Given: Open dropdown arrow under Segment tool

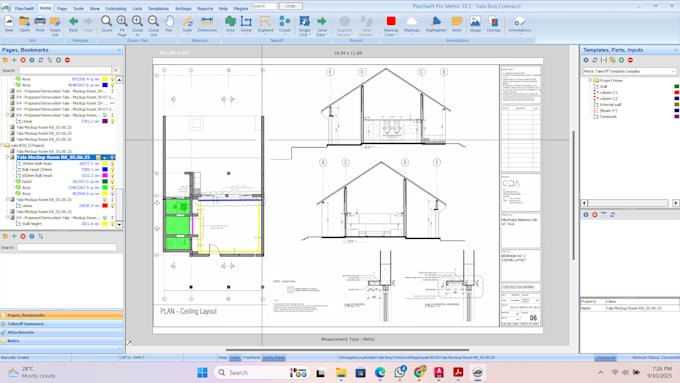Looking at the screenshot, I should 265,35.
